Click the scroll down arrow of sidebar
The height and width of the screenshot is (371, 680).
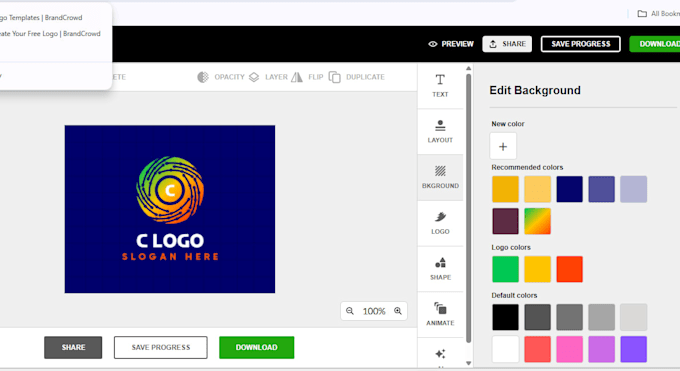468,363
